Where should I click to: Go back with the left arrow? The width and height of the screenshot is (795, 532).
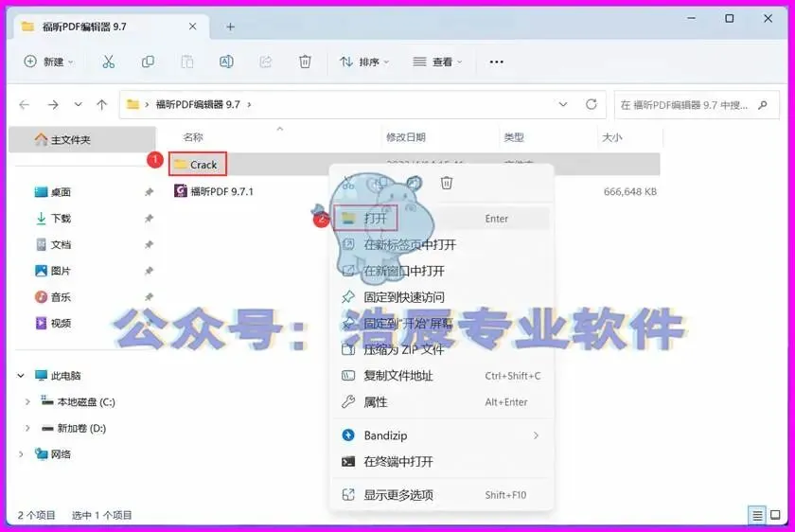click(x=25, y=105)
